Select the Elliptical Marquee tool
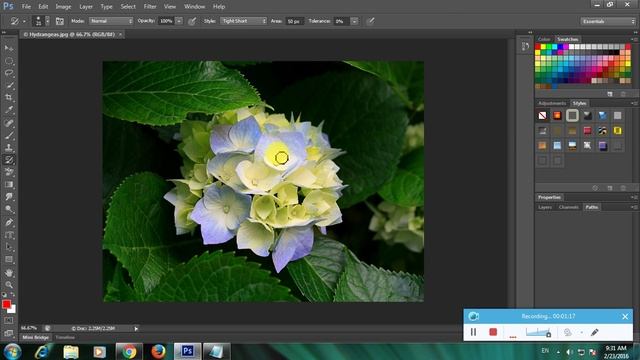 (x=9, y=61)
